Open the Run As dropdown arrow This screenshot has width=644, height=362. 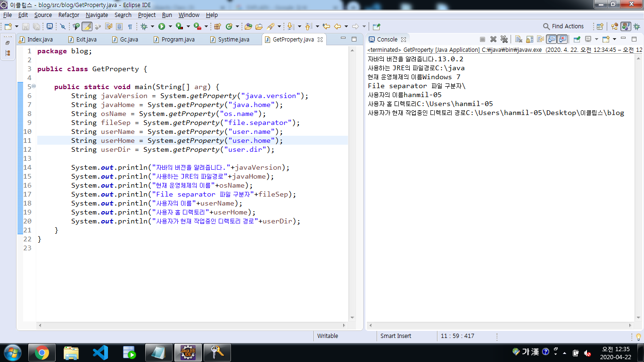click(x=170, y=26)
